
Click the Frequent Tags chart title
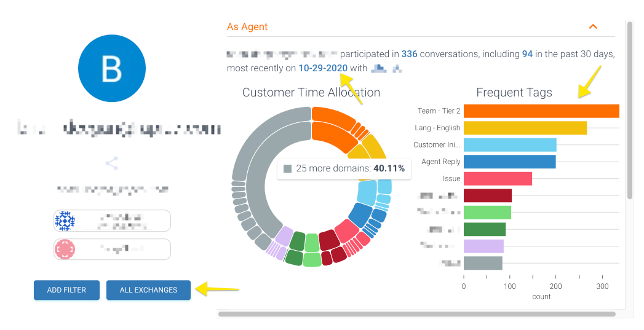click(514, 92)
